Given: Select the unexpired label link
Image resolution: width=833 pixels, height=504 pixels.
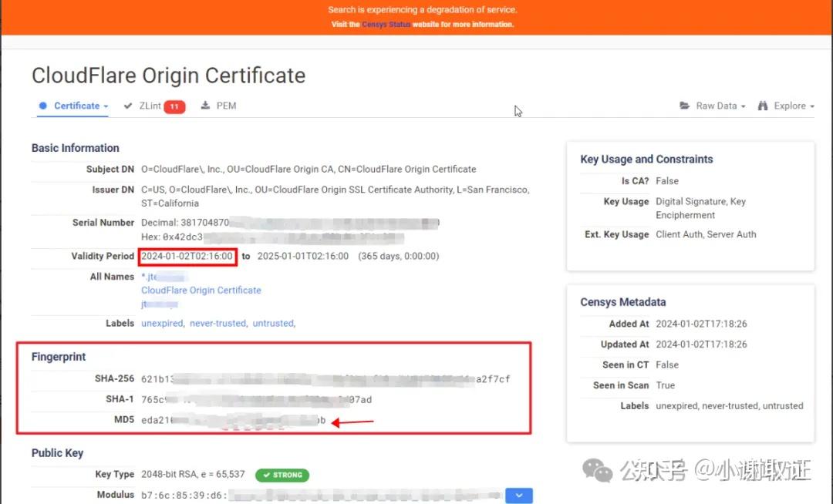Looking at the screenshot, I should [162, 323].
